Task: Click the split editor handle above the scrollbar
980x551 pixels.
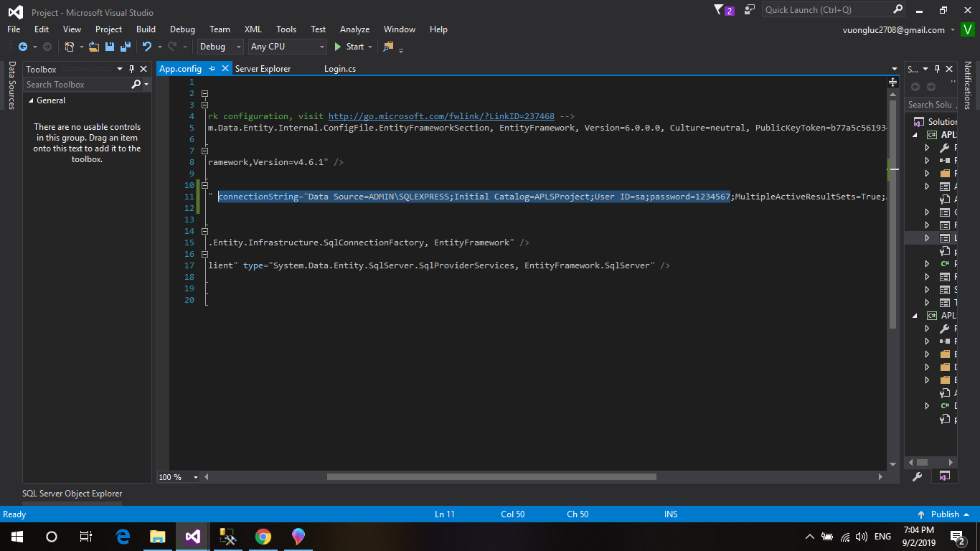Action: (892, 82)
